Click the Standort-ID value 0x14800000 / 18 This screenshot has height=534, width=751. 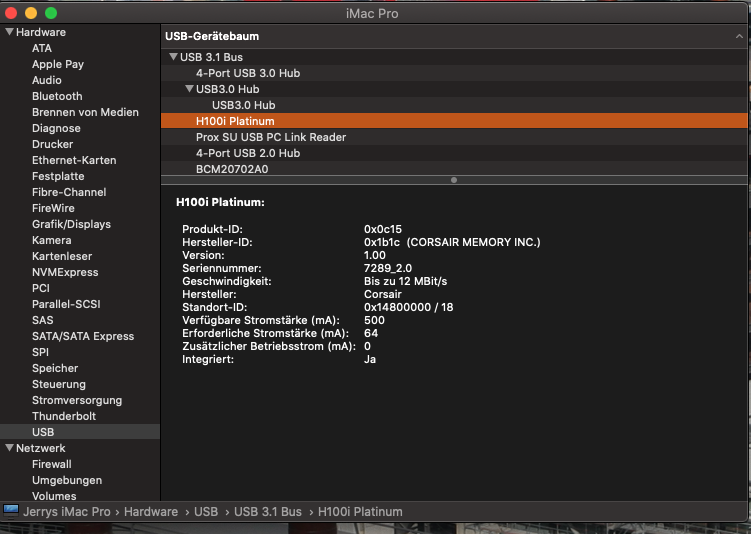(409, 307)
